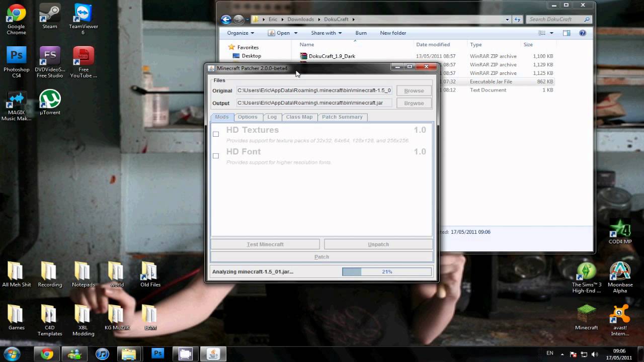Screen dimensions: 644x362
Task: Select the Moonbase Alpha shortcut
Action: coord(620,278)
